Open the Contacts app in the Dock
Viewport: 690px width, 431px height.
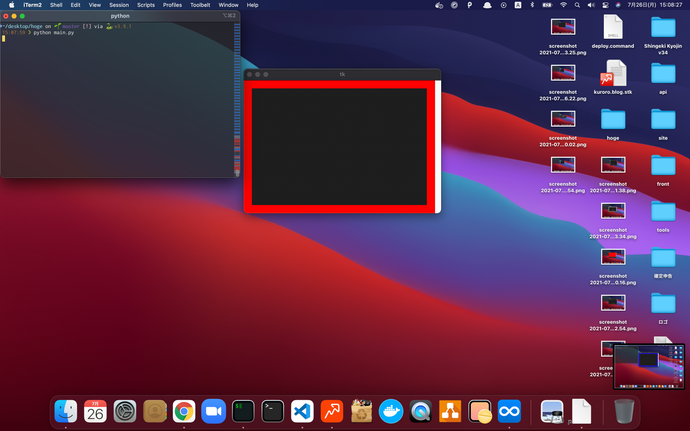[154, 411]
